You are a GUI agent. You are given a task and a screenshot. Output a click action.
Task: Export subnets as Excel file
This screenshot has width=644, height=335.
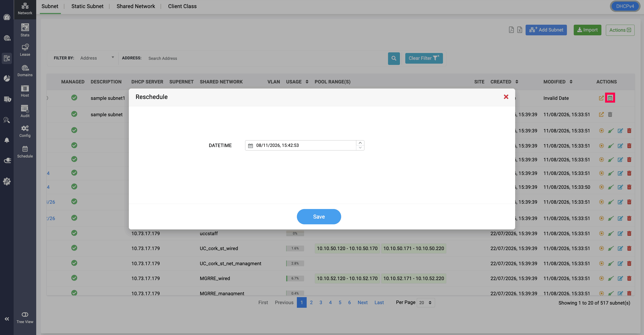[x=519, y=30]
